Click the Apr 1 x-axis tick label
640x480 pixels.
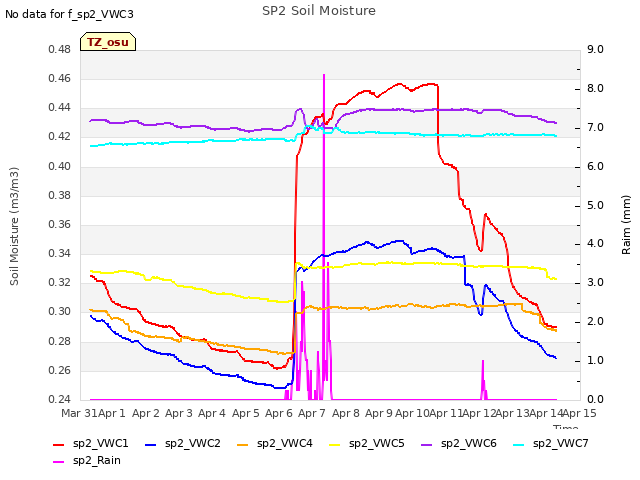(111, 413)
